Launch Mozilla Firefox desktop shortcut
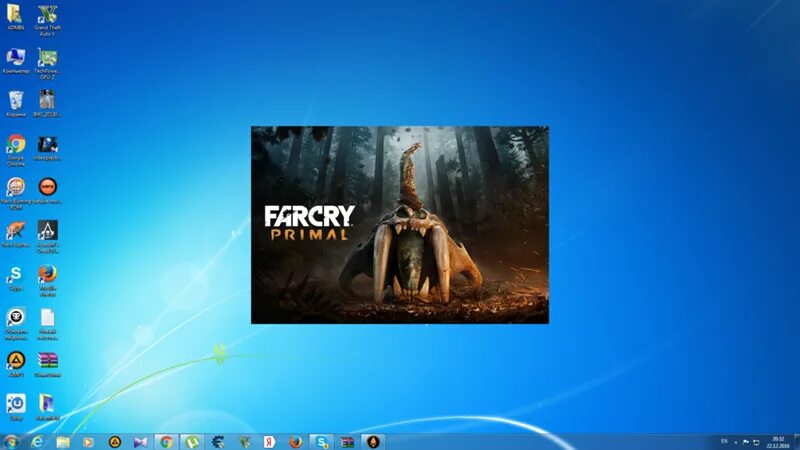 coord(47,281)
